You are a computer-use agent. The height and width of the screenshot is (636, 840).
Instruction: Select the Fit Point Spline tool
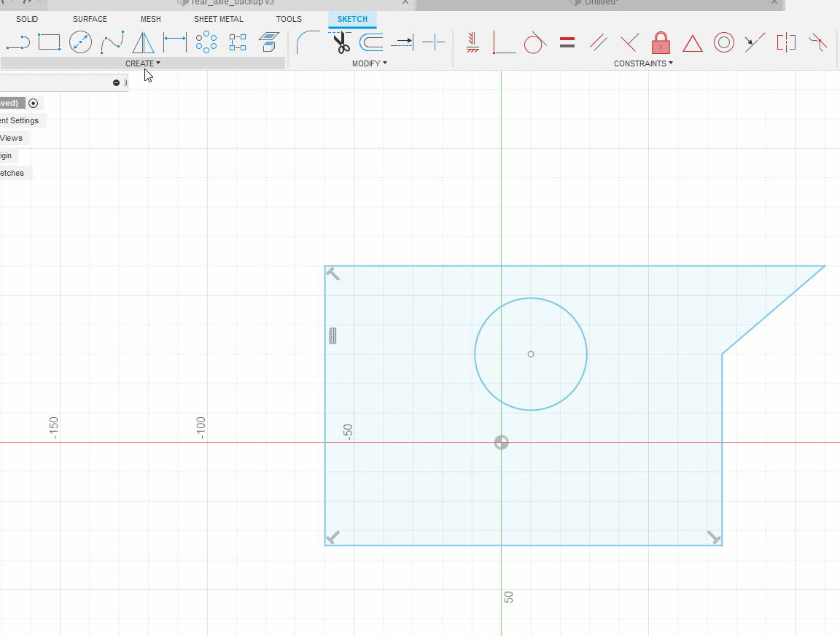[112, 42]
